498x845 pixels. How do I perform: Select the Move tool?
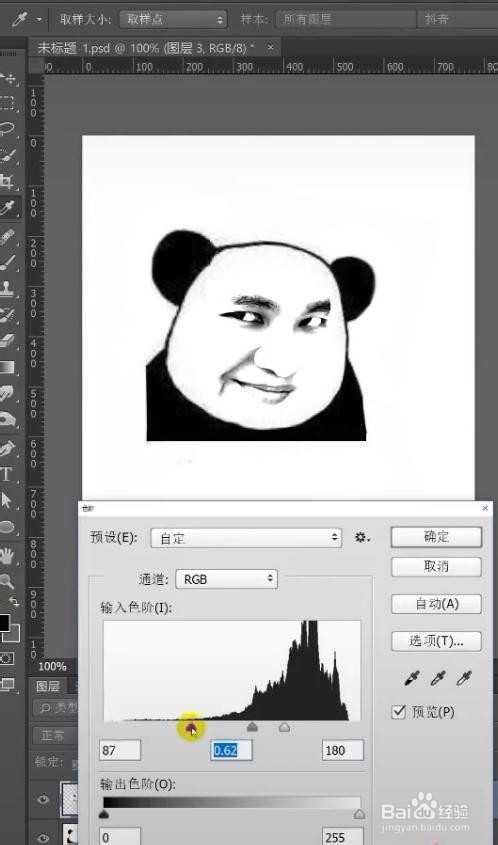(8, 78)
